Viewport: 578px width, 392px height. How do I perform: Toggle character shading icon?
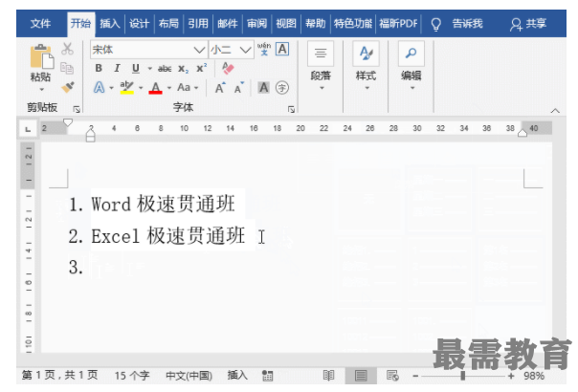pos(263,88)
